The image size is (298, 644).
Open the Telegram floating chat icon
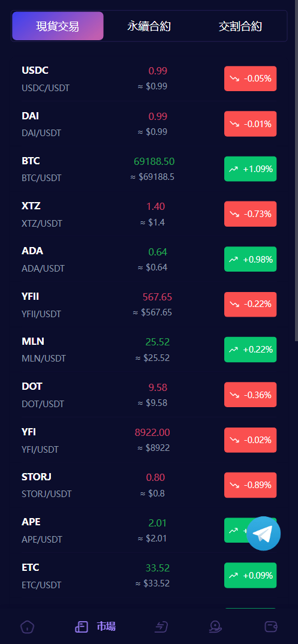(263, 533)
